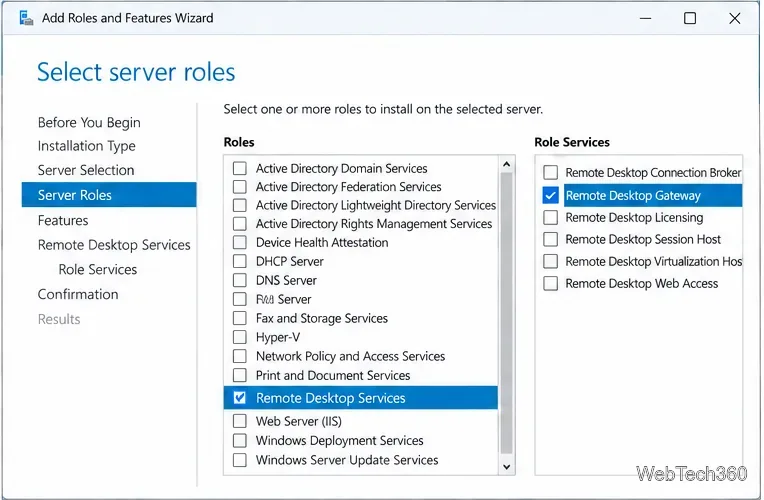Select the Server Selection step

[86, 170]
